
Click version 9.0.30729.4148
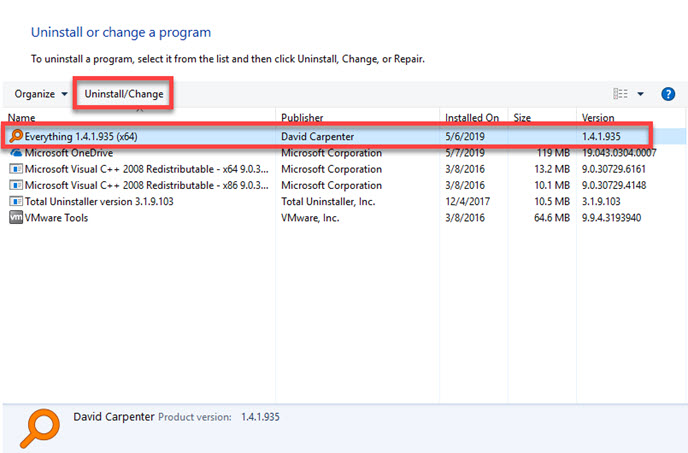tap(614, 185)
